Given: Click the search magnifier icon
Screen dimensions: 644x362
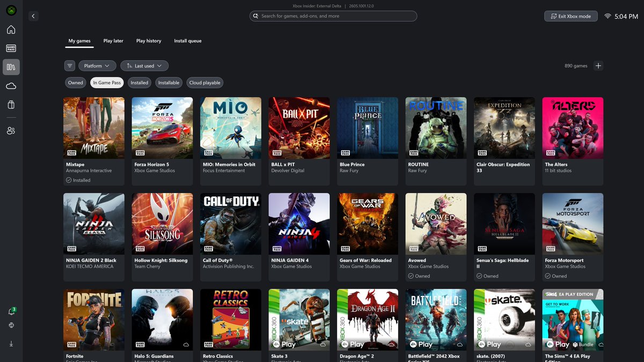Looking at the screenshot, I should 256,16.
